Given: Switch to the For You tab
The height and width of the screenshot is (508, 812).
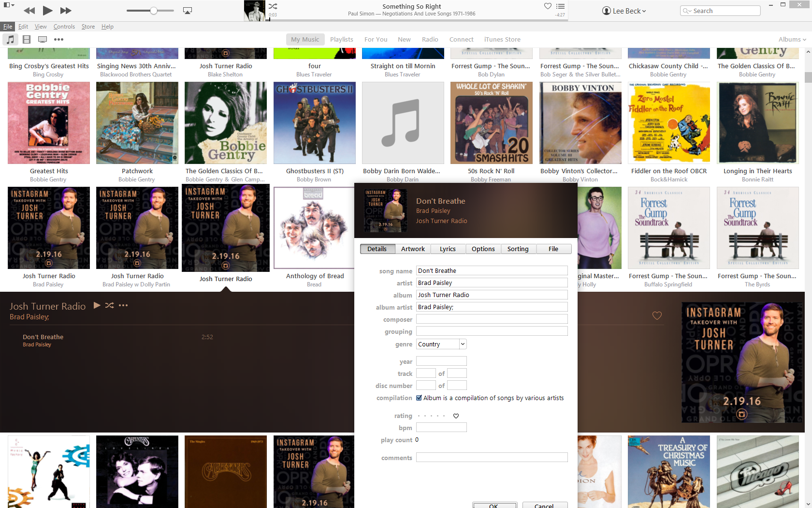Looking at the screenshot, I should (x=376, y=40).
